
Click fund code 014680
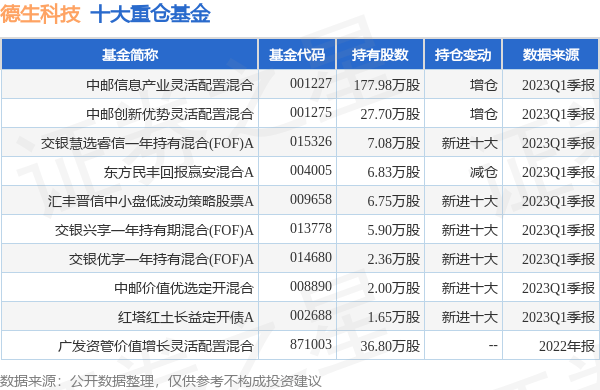pyautogui.click(x=311, y=258)
